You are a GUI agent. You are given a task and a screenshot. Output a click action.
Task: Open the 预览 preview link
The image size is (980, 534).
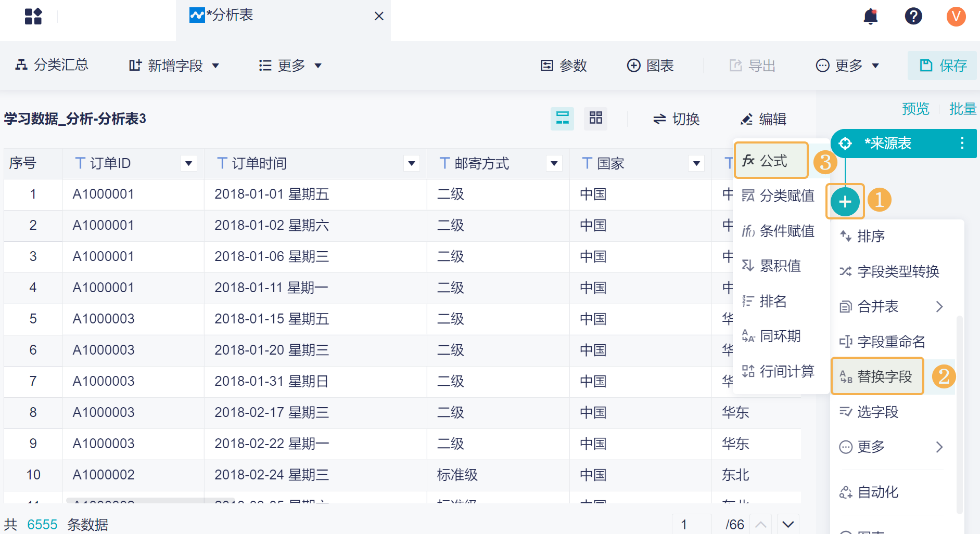coord(915,109)
